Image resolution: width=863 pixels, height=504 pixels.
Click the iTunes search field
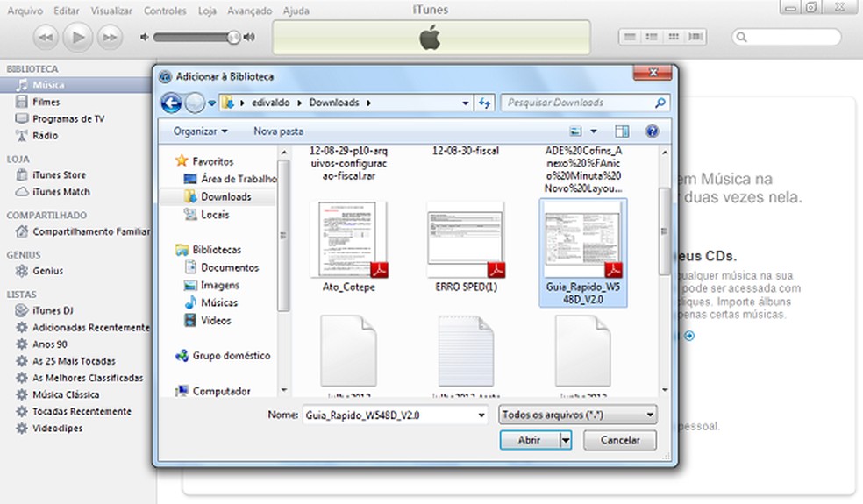click(x=787, y=37)
